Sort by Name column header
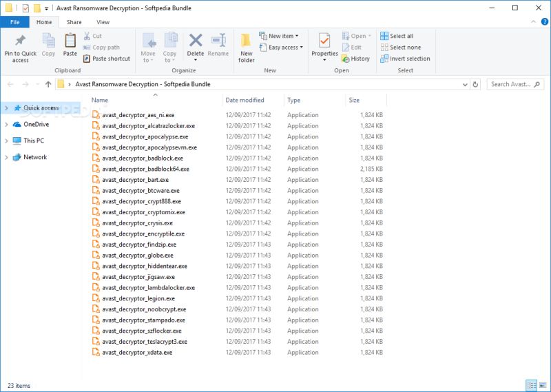Viewport: 551px width, 392px height. click(x=155, y=100)
